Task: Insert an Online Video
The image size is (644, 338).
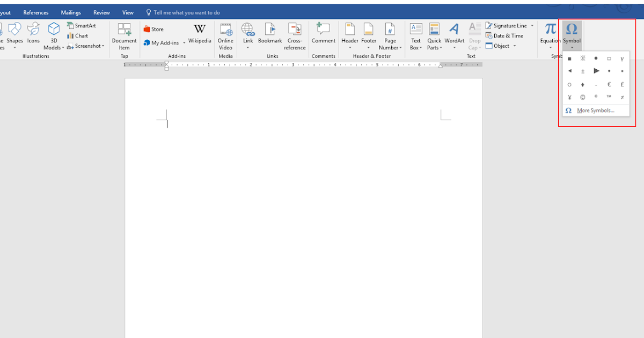Action: pos(225,35)
